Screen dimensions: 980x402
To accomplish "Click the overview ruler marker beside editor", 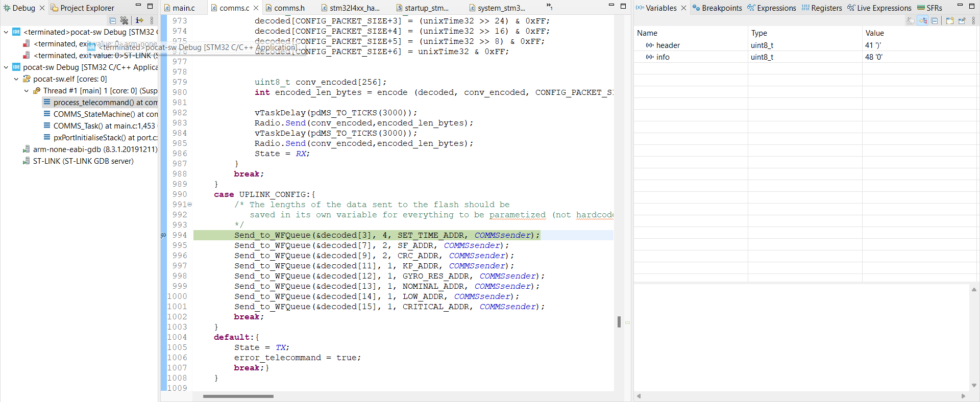I will [627, 322].
